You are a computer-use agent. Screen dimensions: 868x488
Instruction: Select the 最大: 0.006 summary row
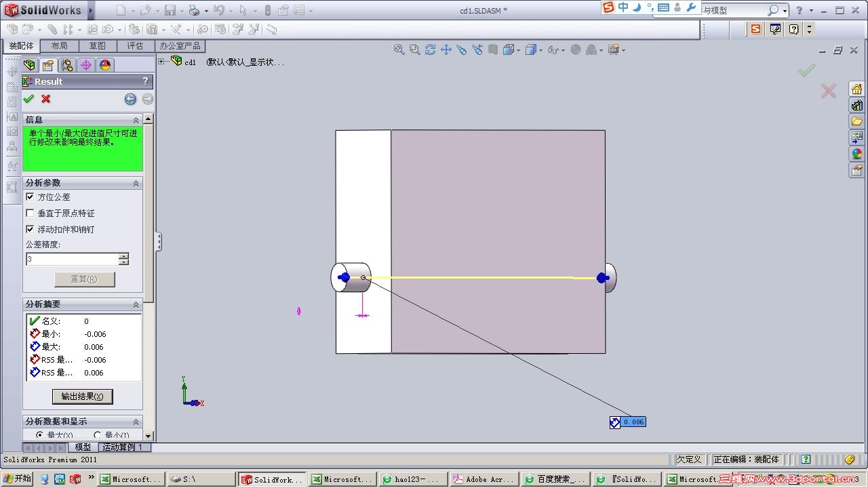84,347
